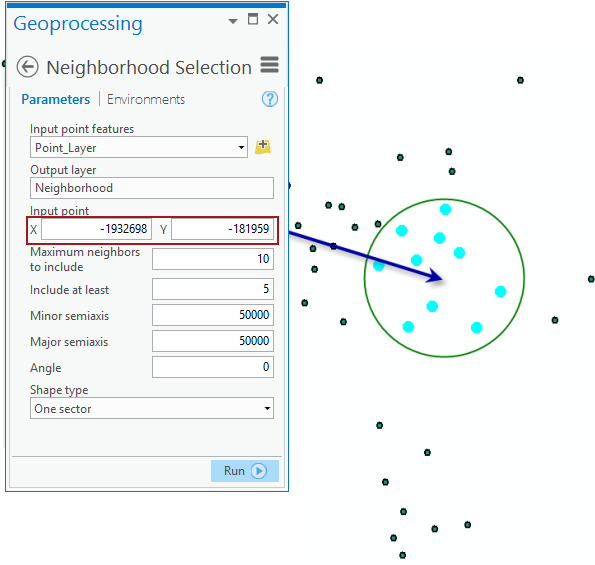Go back using the circled arrow icon
595x565 pixels.
tap(27, 67)
